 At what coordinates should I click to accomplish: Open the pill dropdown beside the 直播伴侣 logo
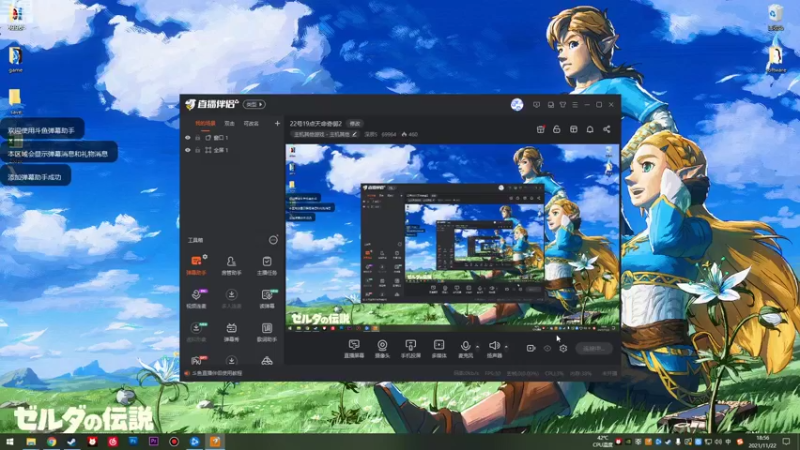[x=254, y=104]
